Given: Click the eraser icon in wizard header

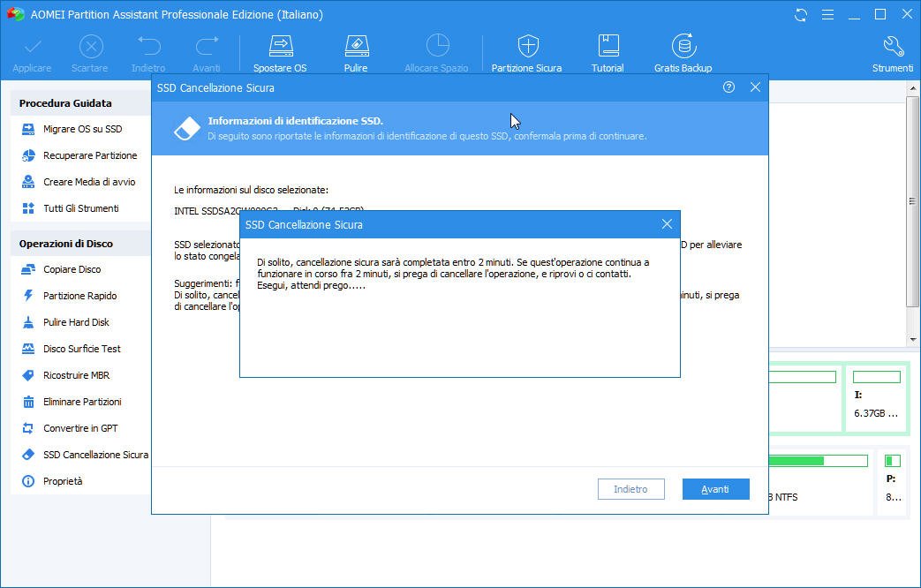Looking at the screenshot, I should pos(187,129).
